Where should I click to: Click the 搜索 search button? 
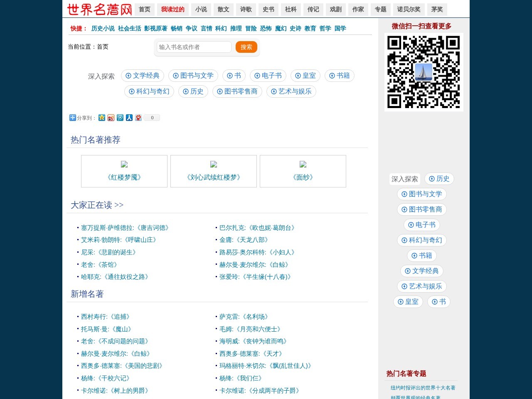(x=246, y=47)
